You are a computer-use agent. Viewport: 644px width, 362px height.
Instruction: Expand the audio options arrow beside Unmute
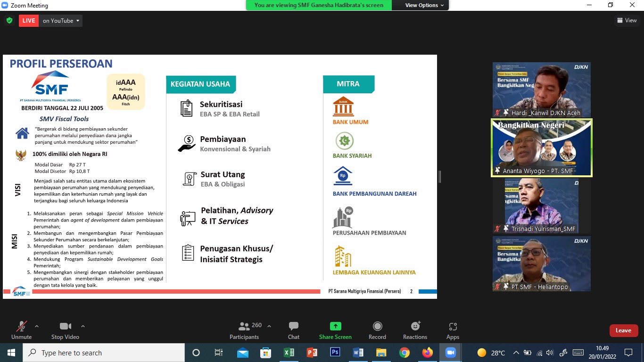[x=37, y=326]
